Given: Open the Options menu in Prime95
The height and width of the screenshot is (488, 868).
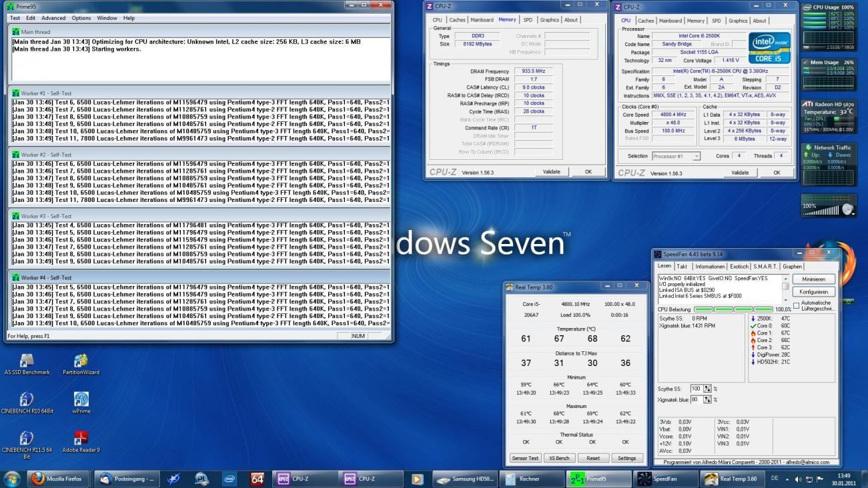Looking at the screenshot, I should [x=81, y=18].
